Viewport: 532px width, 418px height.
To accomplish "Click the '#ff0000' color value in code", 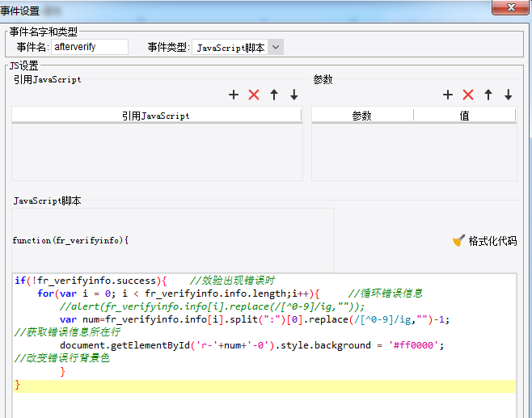I will tap(414, 345).
